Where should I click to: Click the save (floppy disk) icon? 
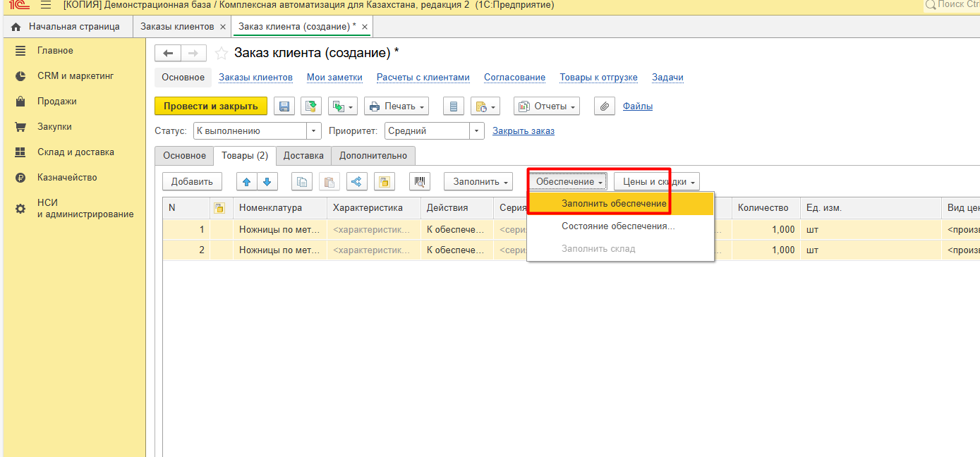click(x=284, y=106)
